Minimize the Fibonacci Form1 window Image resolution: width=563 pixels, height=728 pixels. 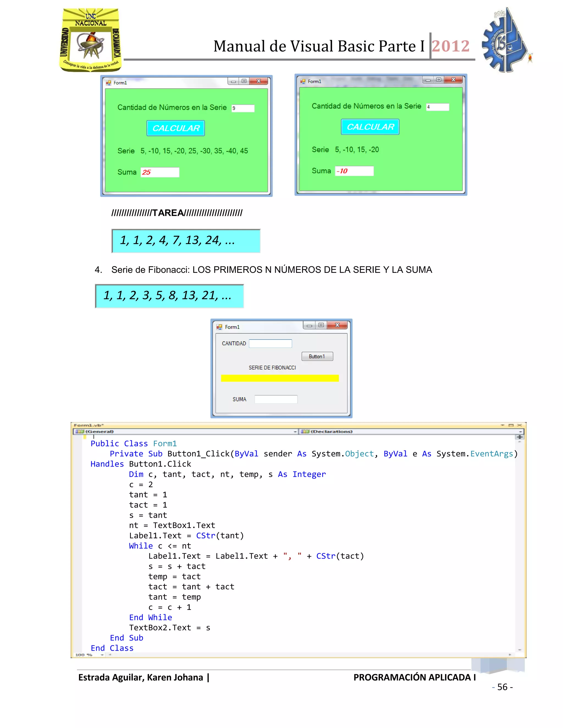(x=309, y=325)
